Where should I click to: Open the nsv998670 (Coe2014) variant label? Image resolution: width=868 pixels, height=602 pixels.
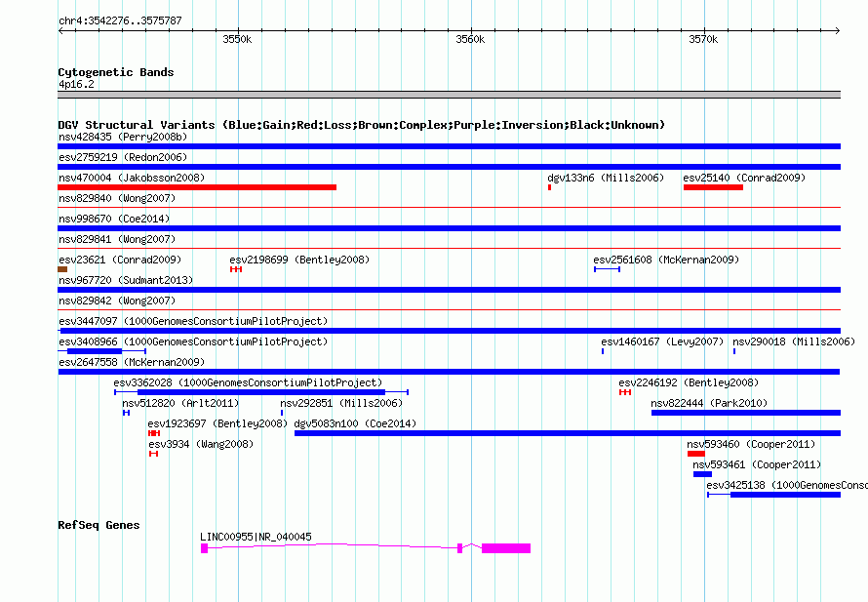coord(114,219)
